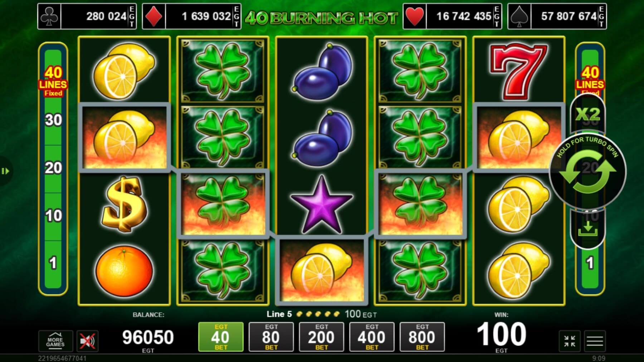Click the red 7 symbol on reel five

pyautogui.click(x=518, y=71)
